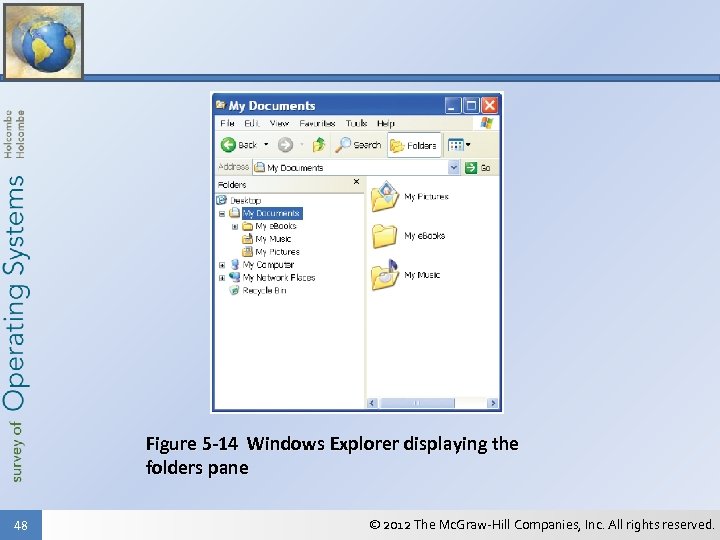The height and width of the screenshot is (540, 720).
Task: Click the Windows flag logo
Action: tap(486, 123)
